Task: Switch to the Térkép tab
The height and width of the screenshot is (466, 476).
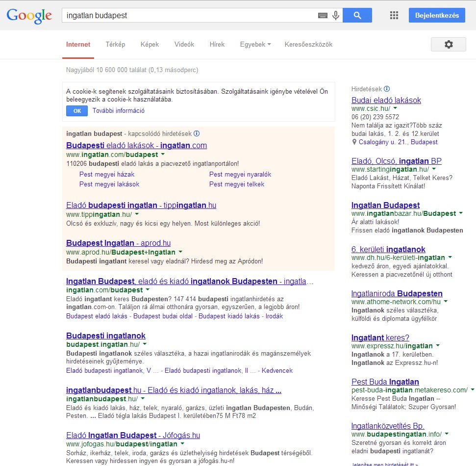Action: point(115,44)
